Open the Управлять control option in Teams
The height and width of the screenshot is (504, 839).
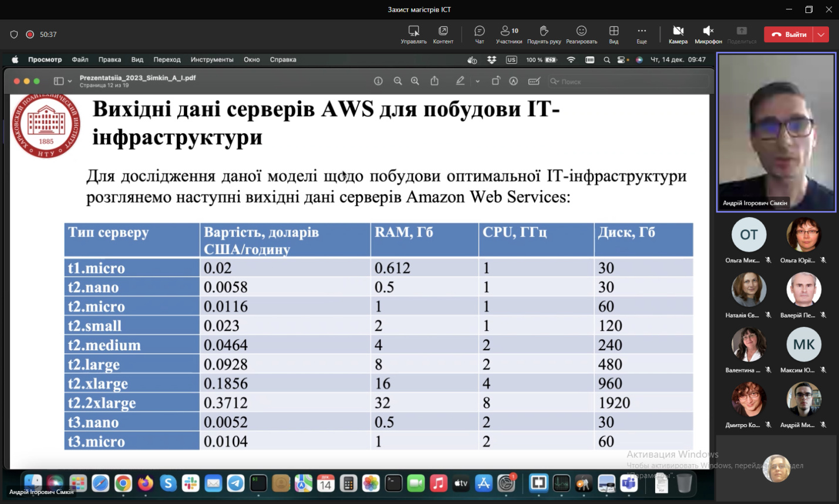coord(413,34)
